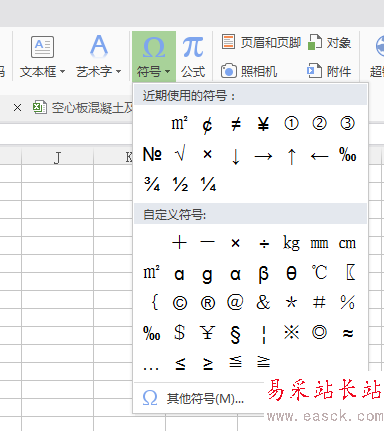Insert the one-half ½ fraction

[x=180, y=184]
